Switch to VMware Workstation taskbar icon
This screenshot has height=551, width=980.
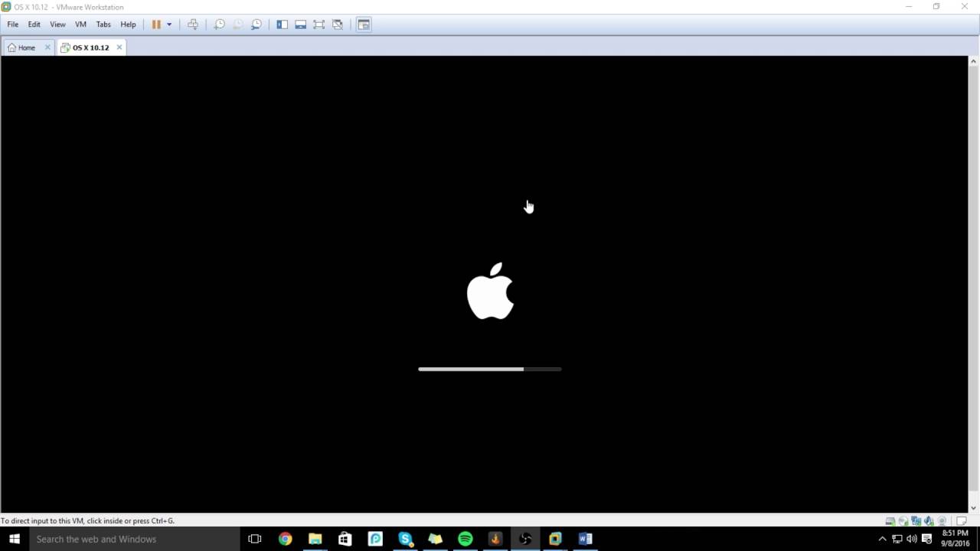point(555,539)
